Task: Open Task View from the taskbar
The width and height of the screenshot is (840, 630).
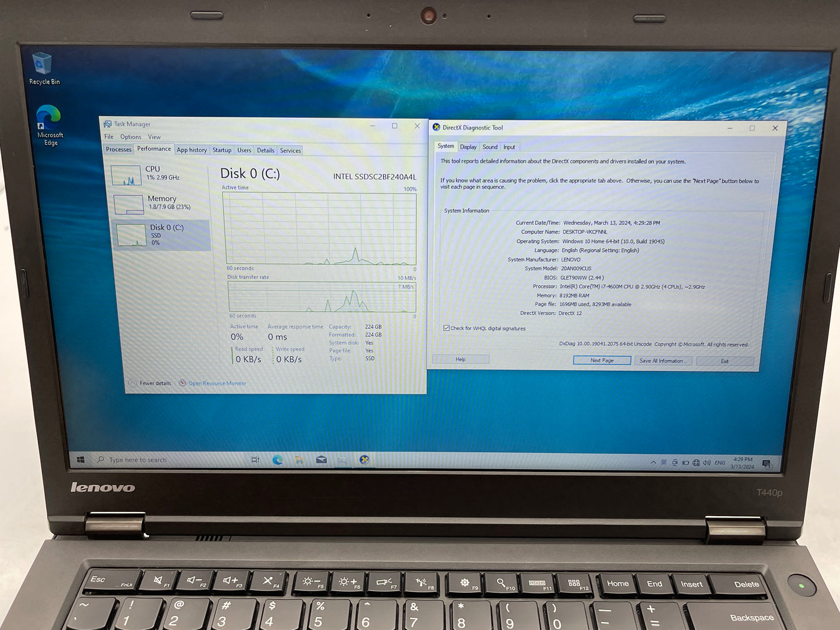Action: [255, 459]
